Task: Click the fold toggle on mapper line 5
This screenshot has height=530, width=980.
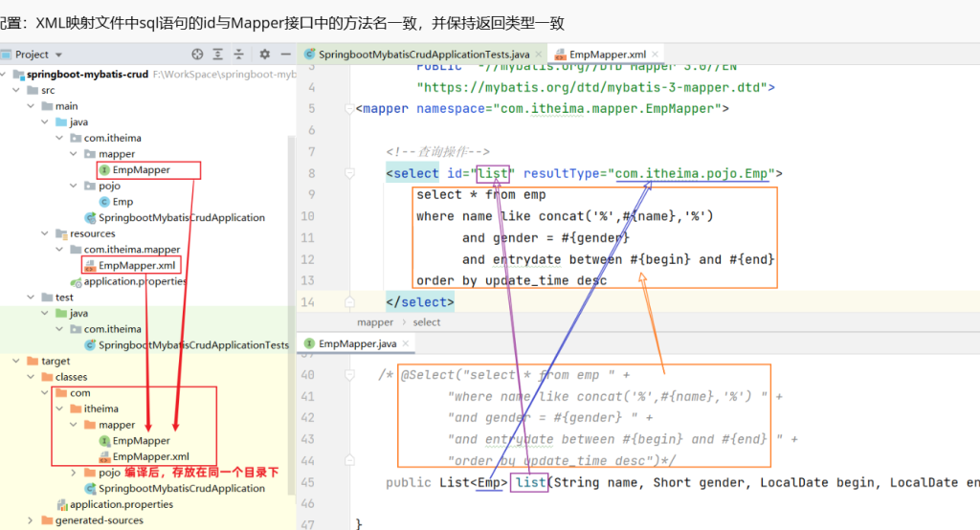Action: (349, 109)
